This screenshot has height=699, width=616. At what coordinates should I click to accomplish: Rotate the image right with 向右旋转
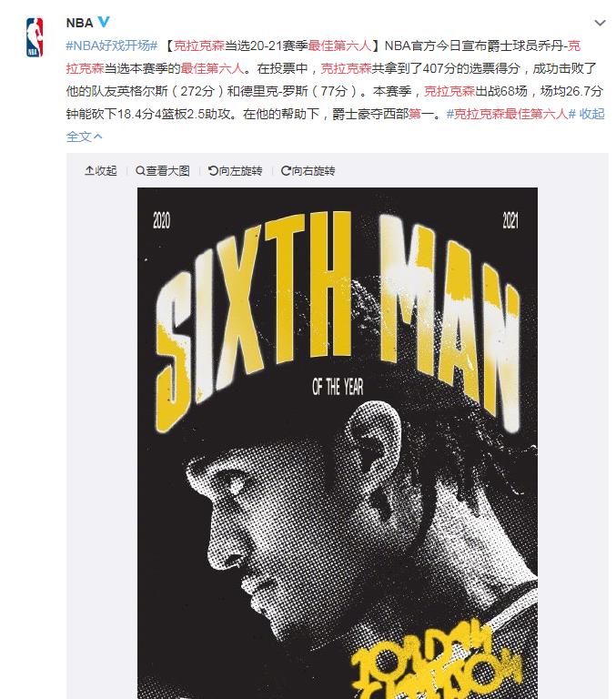coord(308,171)
